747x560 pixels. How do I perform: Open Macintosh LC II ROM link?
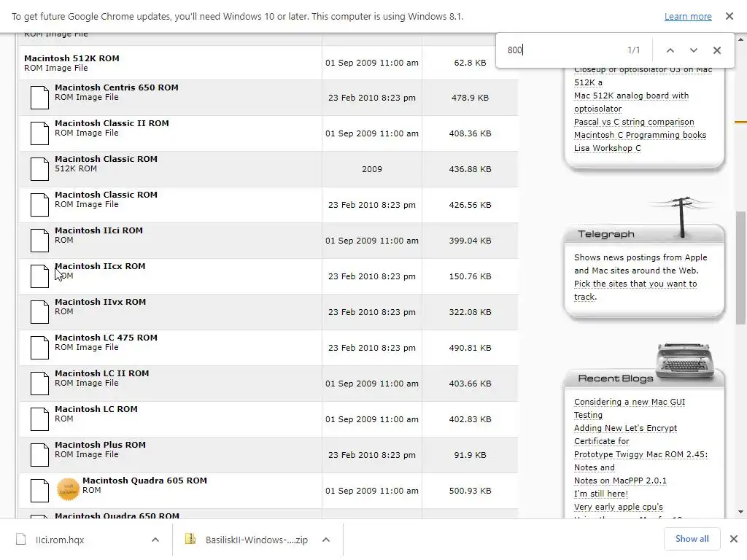(102, 373)
